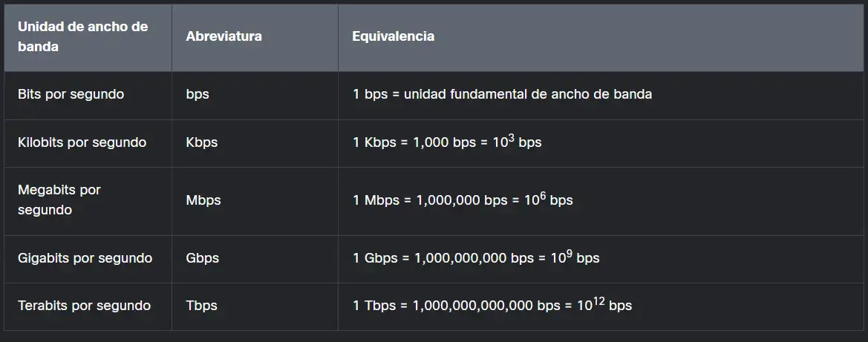Click the "1 Mbps = 1,000,000 bps" equivalence

tap(431, 200)
